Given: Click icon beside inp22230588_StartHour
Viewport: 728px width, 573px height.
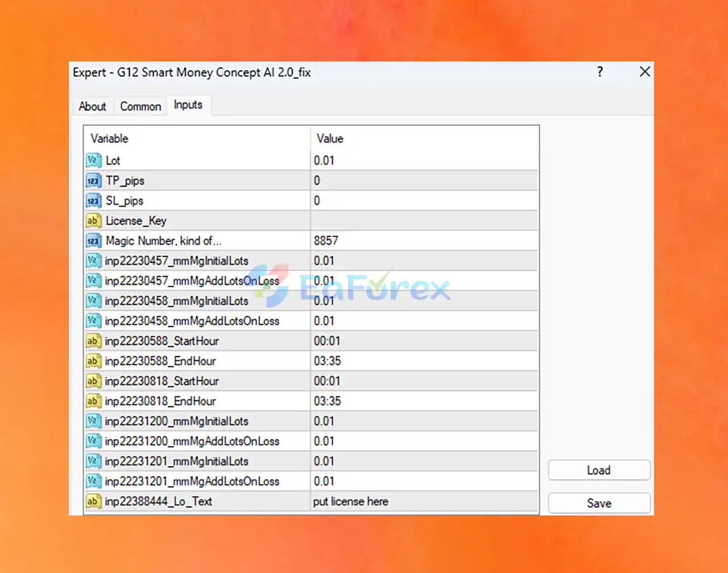Looking at the screenshot, I should pyautogui.click(x=93, y=341).
